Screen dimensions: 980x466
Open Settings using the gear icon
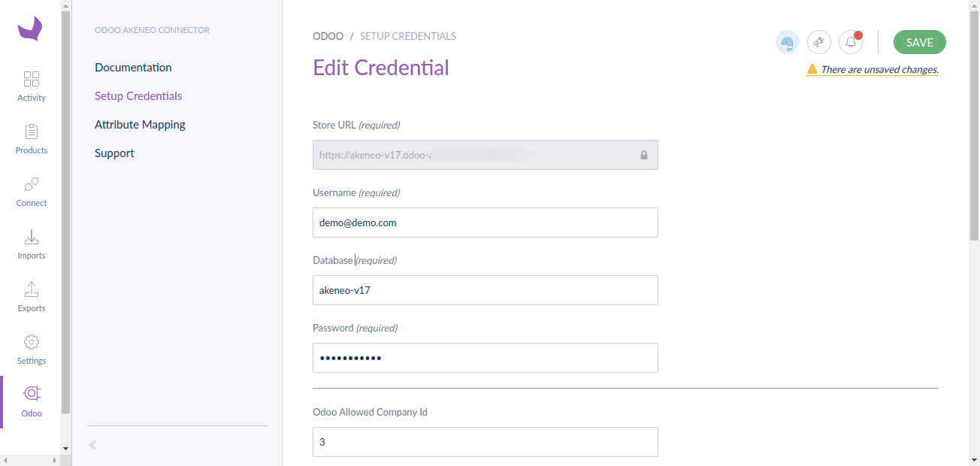[31, 349]
